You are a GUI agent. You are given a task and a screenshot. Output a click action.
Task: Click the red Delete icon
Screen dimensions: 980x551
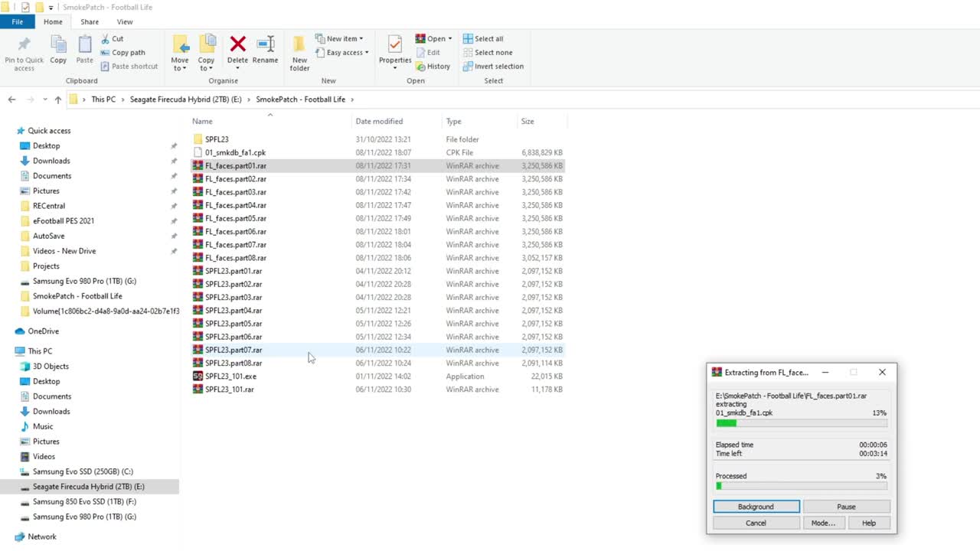click(x=238, y=44)
